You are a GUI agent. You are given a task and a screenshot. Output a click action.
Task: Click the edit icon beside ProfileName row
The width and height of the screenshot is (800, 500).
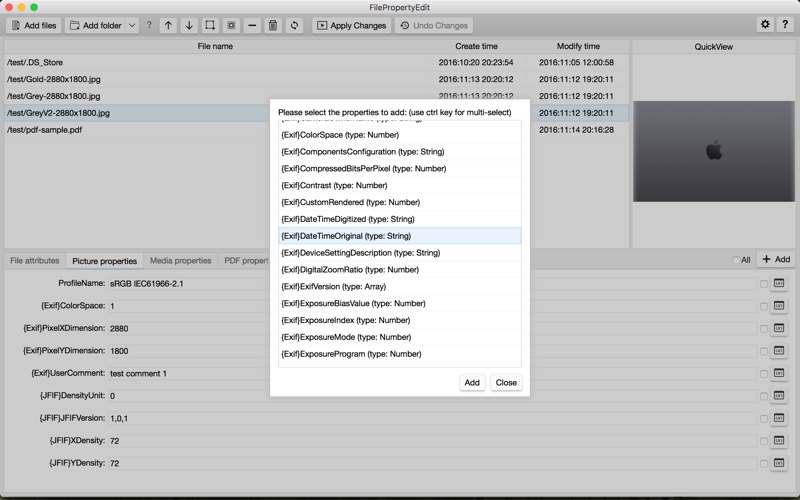point(779,283)
